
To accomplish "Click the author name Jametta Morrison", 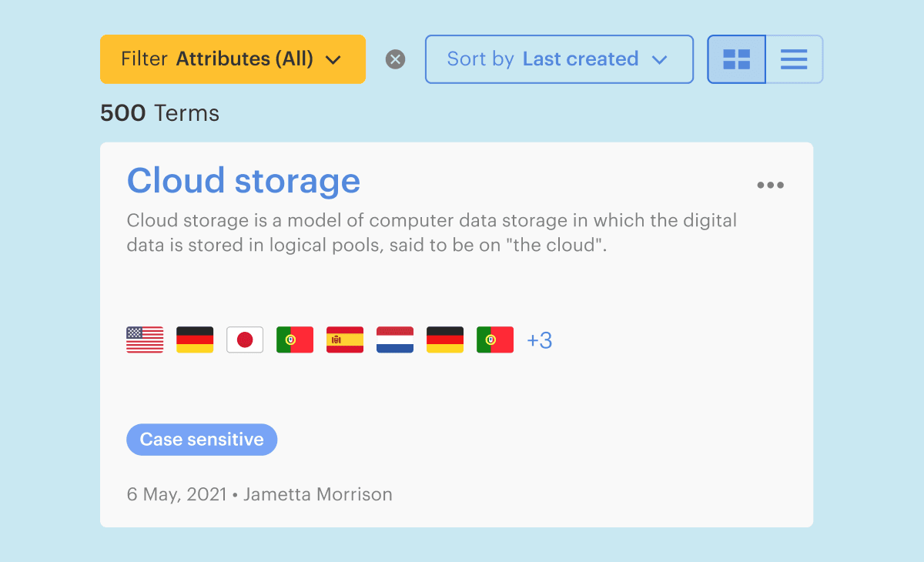I will pyautogui.click(x=317, y=494).
